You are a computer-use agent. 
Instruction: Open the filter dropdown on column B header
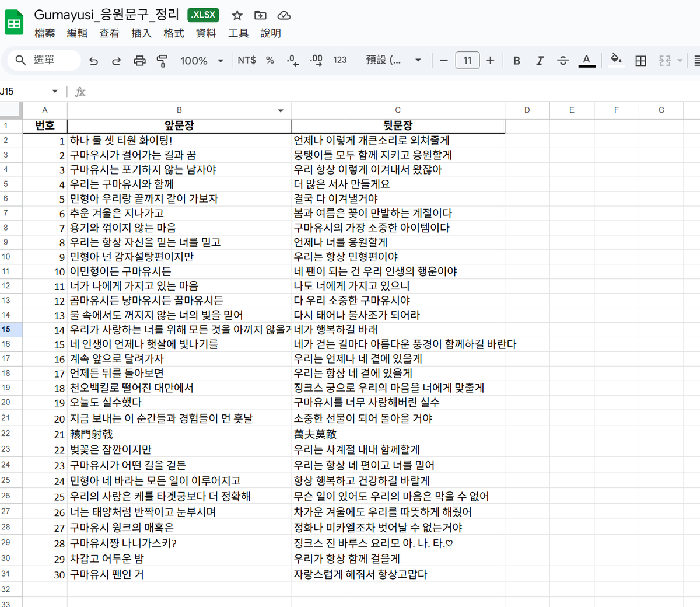pyautogui.click(x=280, y=110)
